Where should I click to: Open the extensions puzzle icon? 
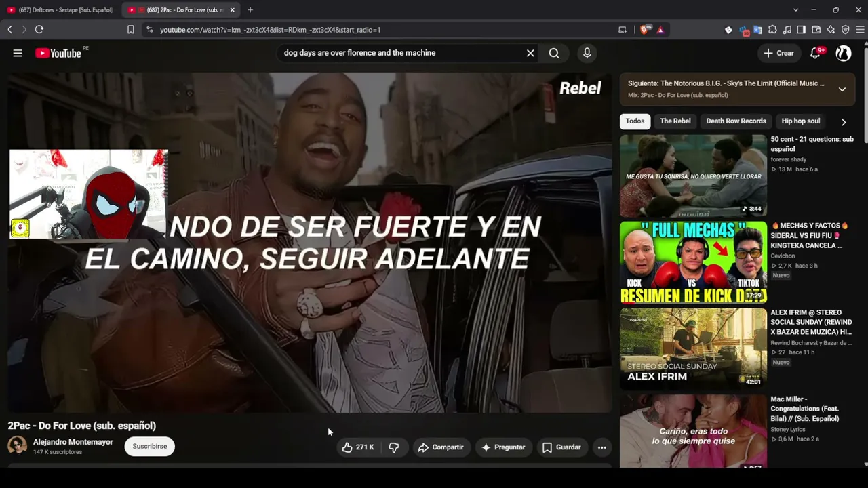772,30
